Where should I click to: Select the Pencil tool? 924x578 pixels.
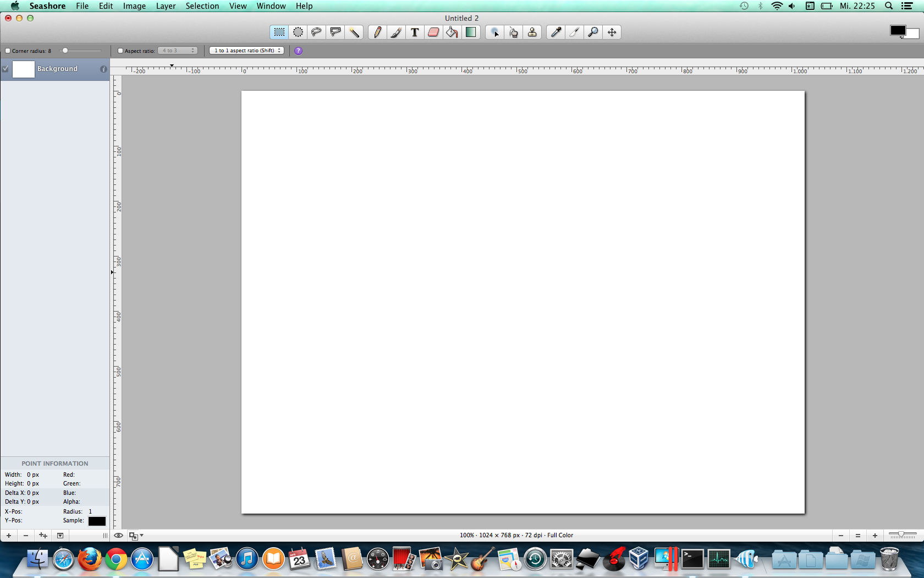(377, 32)
